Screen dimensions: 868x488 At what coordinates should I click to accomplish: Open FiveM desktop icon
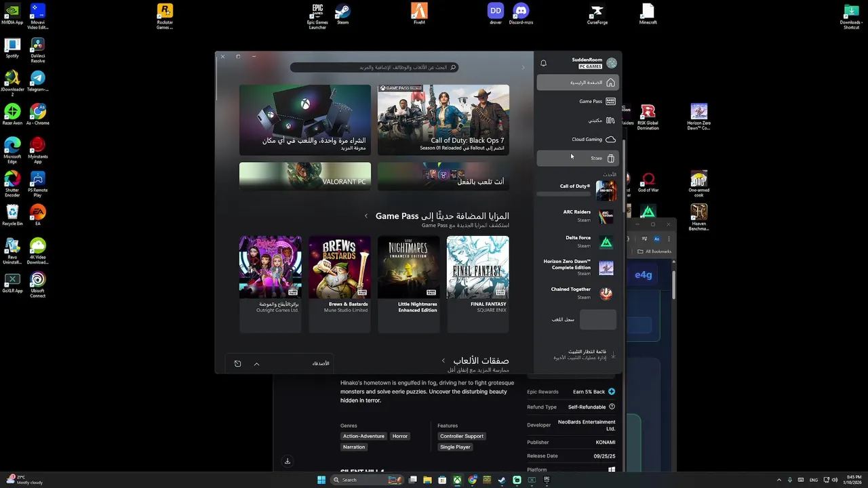pyautogui.click(x=419, y=14)
